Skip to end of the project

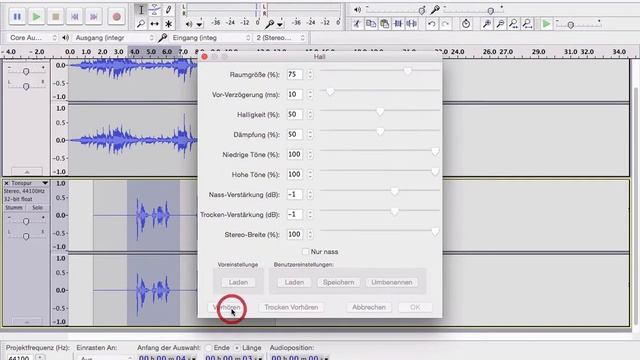[x=94, y=17]
